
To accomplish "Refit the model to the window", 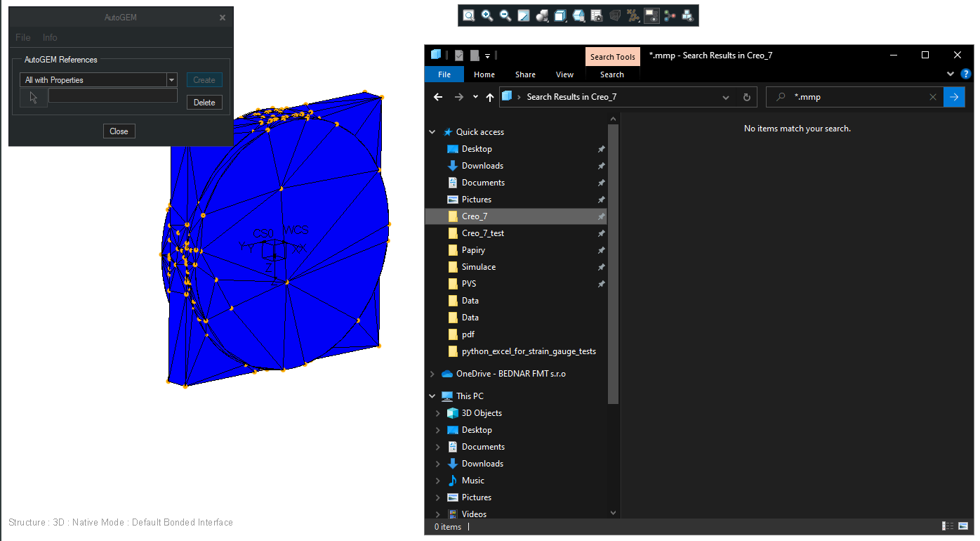I will (524, 15).
